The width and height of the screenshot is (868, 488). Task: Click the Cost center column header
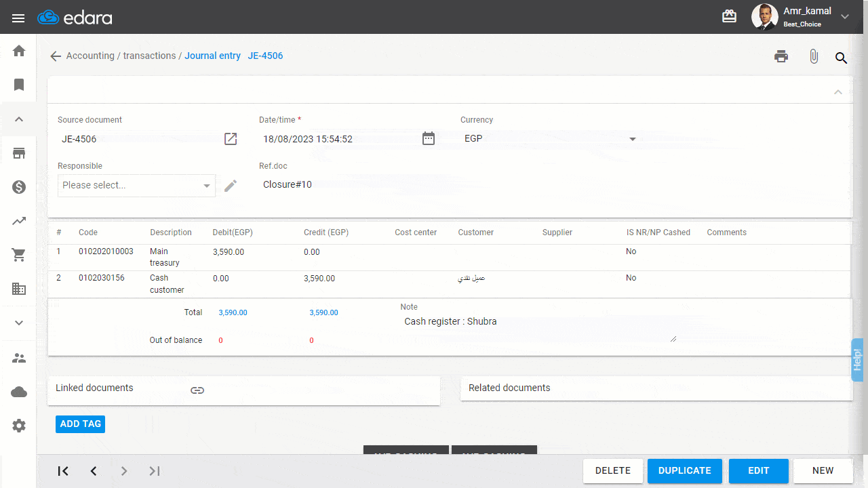[x=416, y=232]
